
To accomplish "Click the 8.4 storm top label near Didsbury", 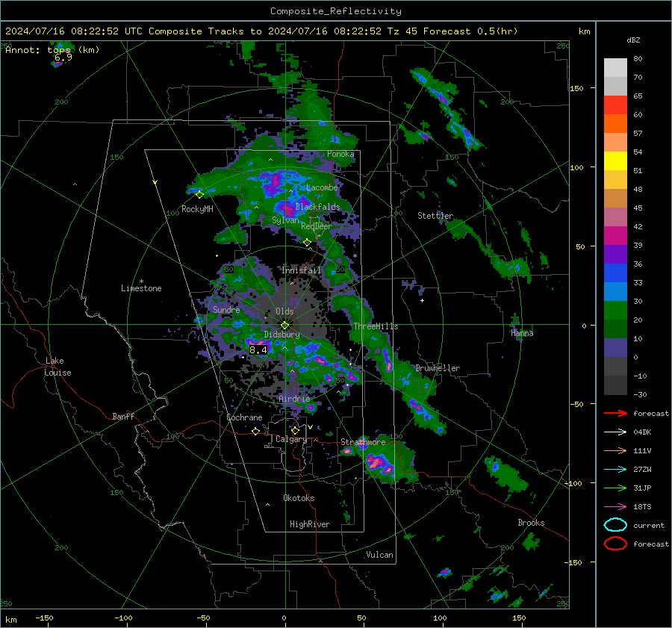I will [x=258, y=349].
